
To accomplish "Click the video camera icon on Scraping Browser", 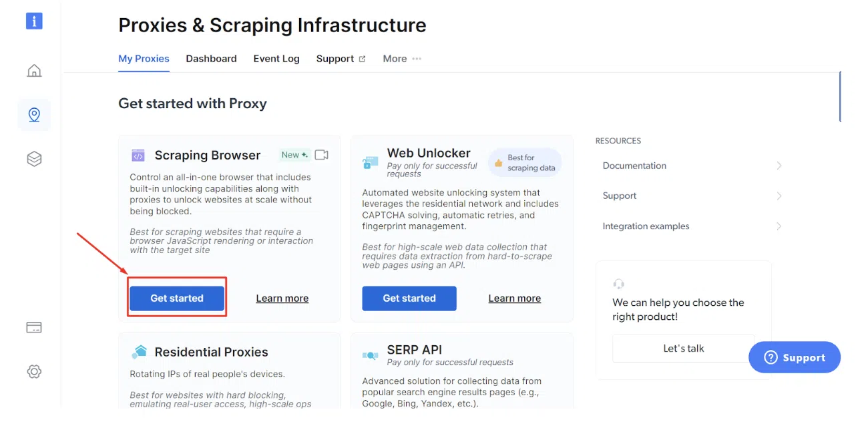I will (321, 155).
